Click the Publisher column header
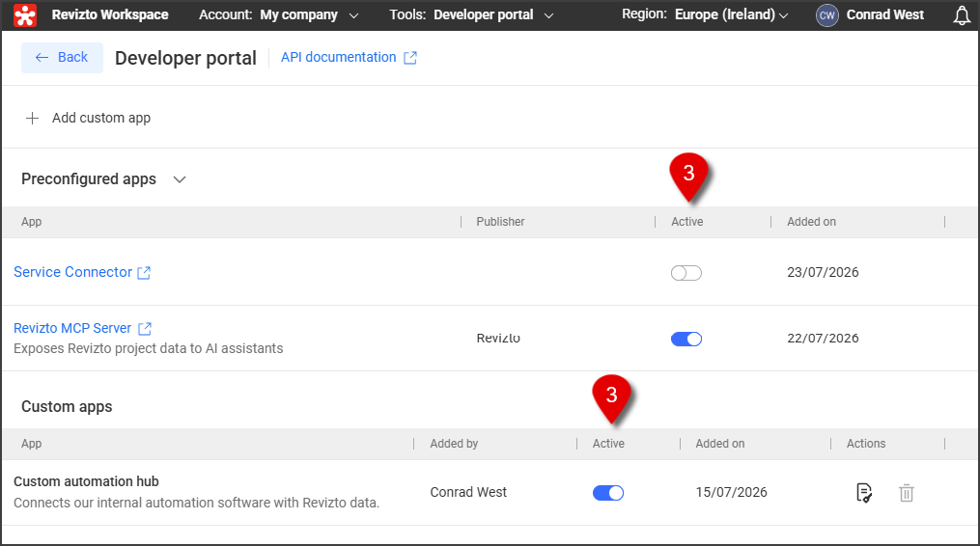 point(500,222)
